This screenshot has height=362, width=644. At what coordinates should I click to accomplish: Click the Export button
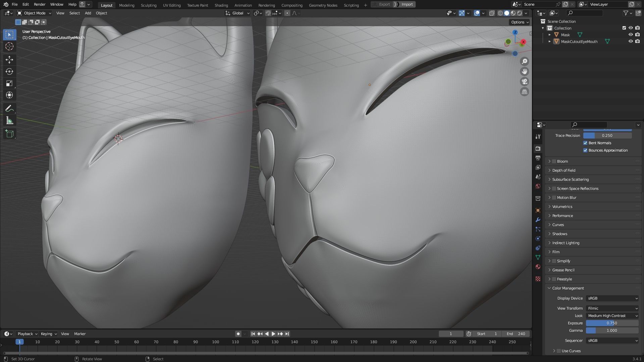pyautogui.click(x=384, y=4)
